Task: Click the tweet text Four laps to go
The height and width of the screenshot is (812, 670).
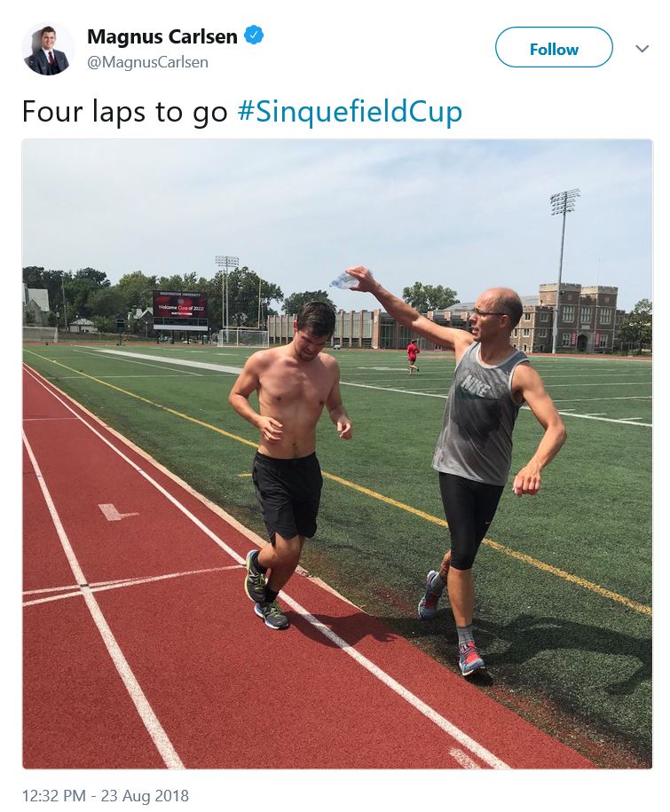Action: [125, 112]
